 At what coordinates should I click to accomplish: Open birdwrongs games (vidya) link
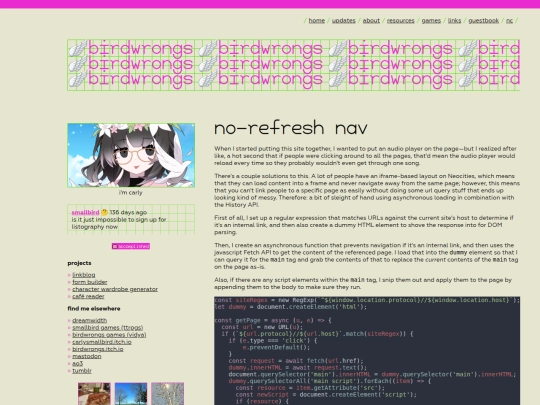[x=109, y=335]
